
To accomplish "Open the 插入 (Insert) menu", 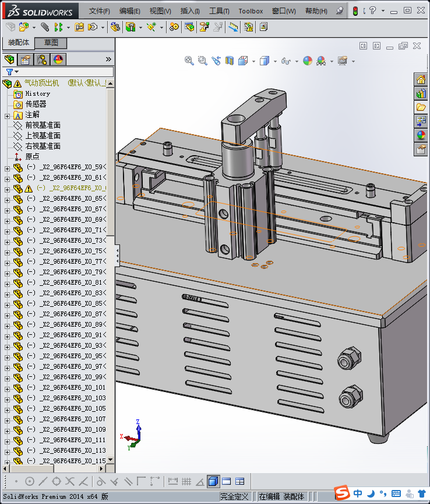I will (x=190, y=11).
